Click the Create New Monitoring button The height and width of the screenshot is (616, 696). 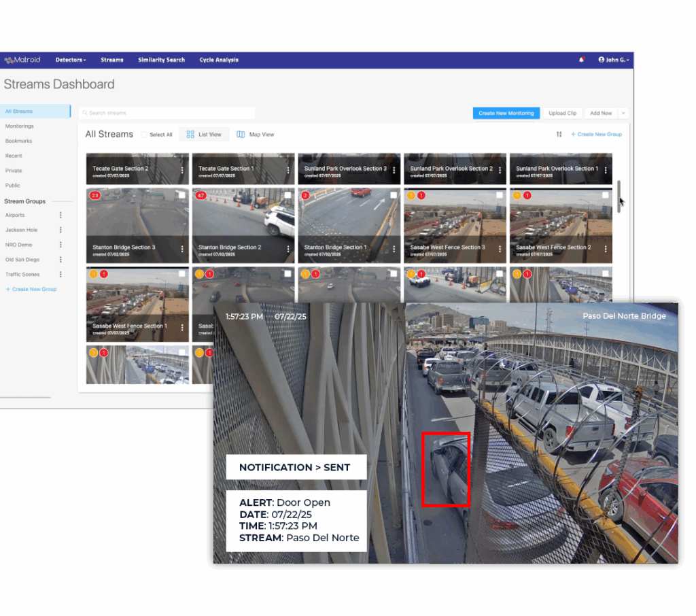pos(506,113)
